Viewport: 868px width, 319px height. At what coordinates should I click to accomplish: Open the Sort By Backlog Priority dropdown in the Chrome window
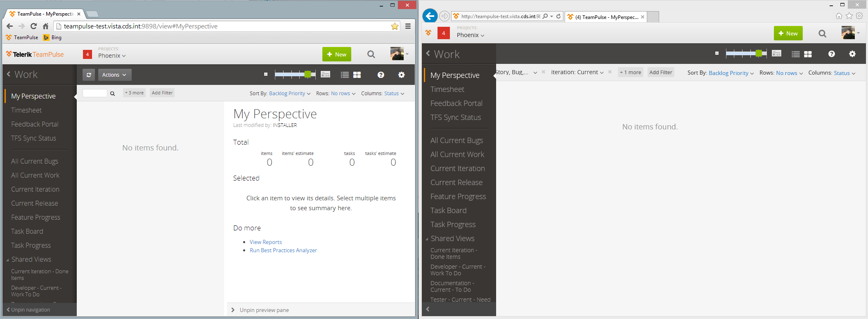pyautogui.click(x=289, y=94)
